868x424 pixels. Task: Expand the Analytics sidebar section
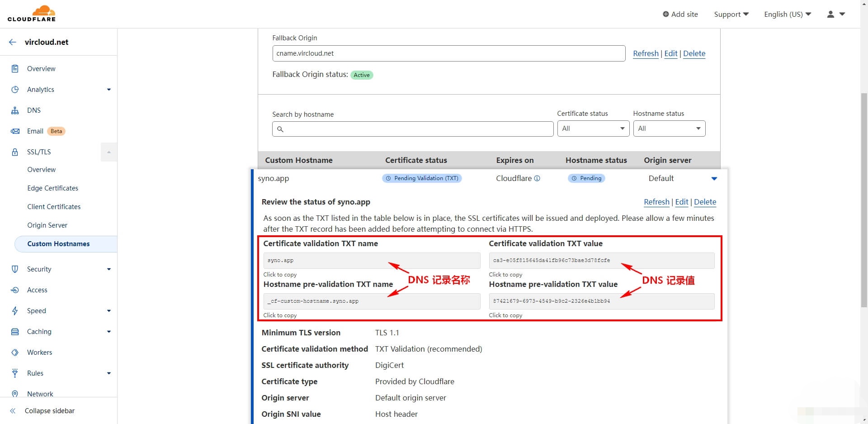[108, 90]
